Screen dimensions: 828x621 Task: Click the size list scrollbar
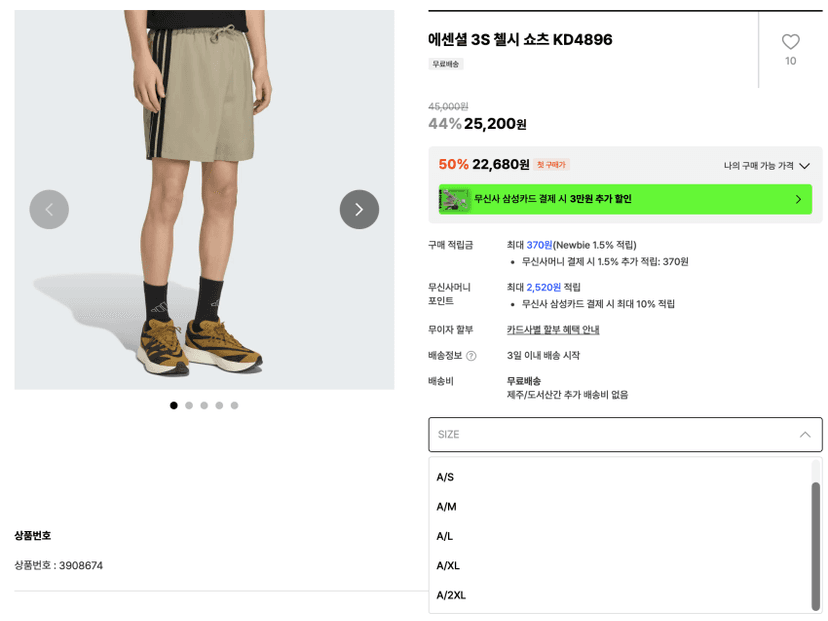point(816,547)
